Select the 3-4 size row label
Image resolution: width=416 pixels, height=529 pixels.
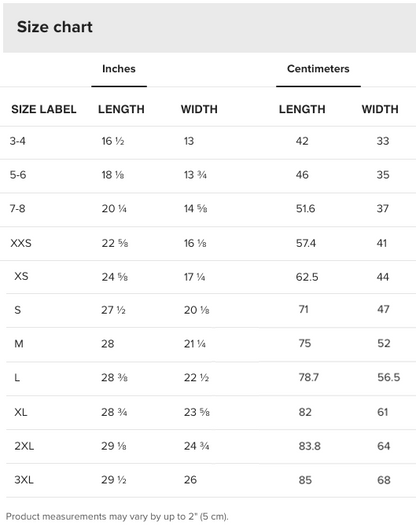pyautogui.click(x=18, y=141)
